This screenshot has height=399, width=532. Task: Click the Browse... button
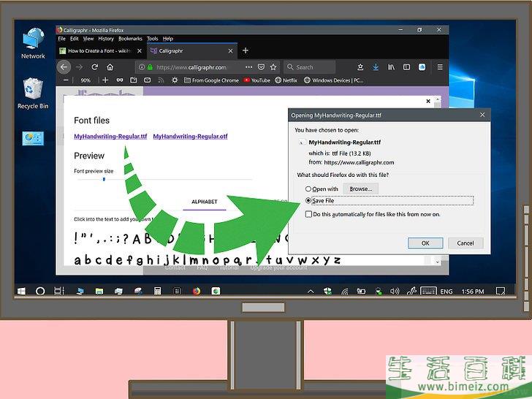[361, 189]
